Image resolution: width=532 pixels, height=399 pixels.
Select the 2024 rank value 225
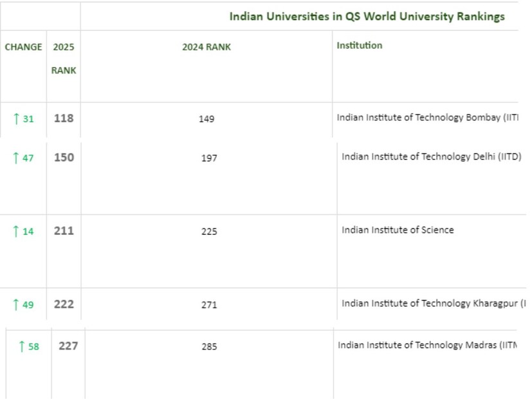click(209, 232)
